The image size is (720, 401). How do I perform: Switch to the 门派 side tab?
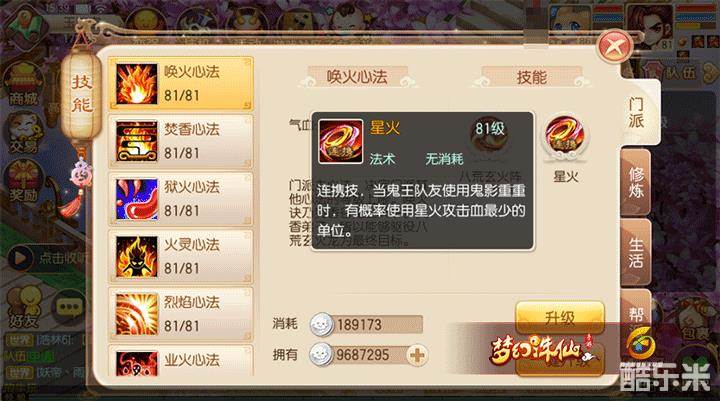tap(636, 113)
